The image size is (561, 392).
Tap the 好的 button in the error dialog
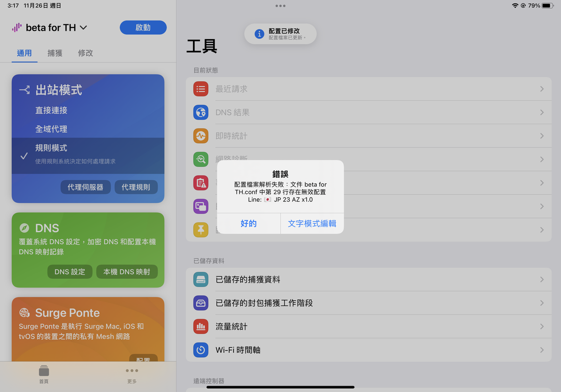249,223
